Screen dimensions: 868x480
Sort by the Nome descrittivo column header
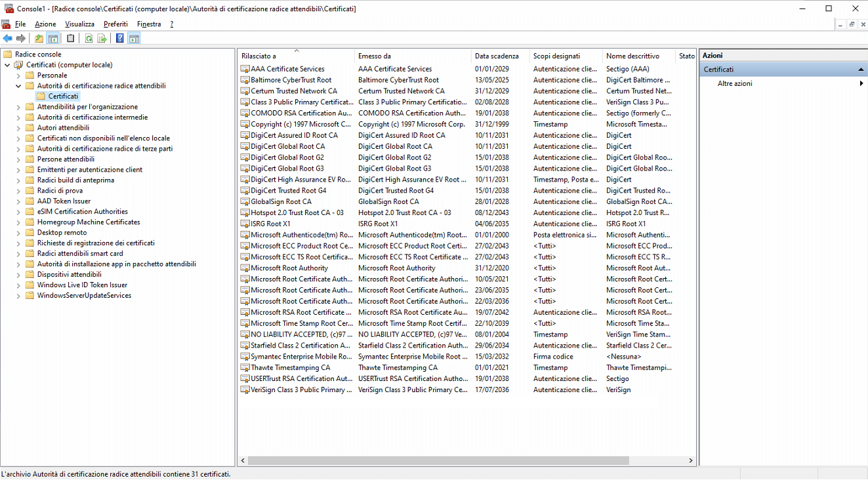639,56
